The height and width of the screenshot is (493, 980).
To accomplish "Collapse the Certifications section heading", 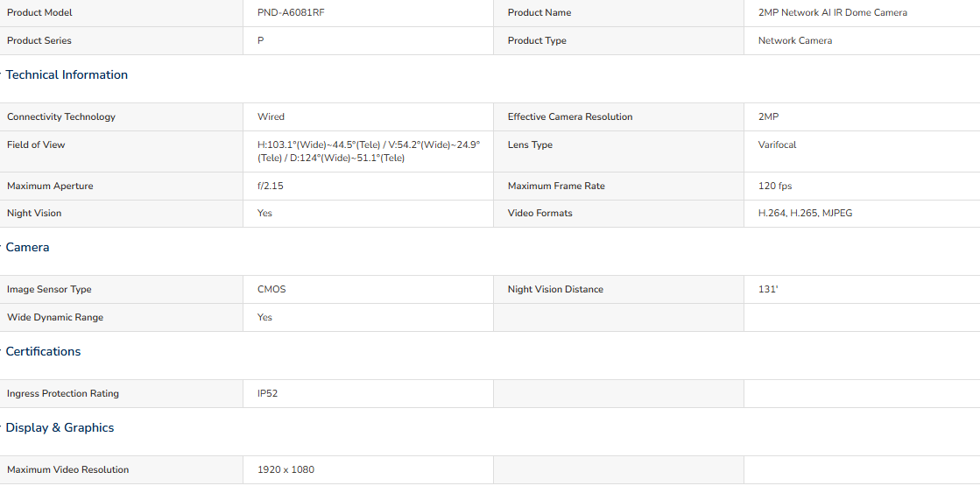I will 43,352.
